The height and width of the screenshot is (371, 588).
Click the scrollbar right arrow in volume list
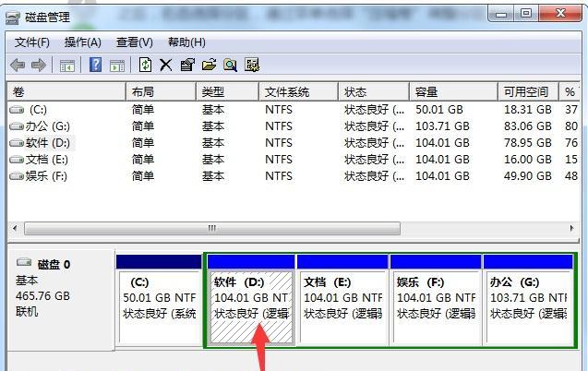(x=571, y=228)
